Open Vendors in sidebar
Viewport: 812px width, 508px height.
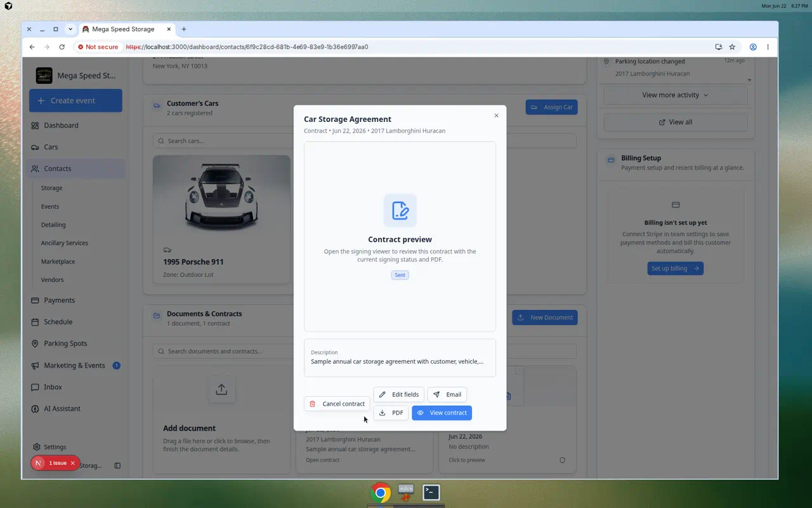[52, 279]
